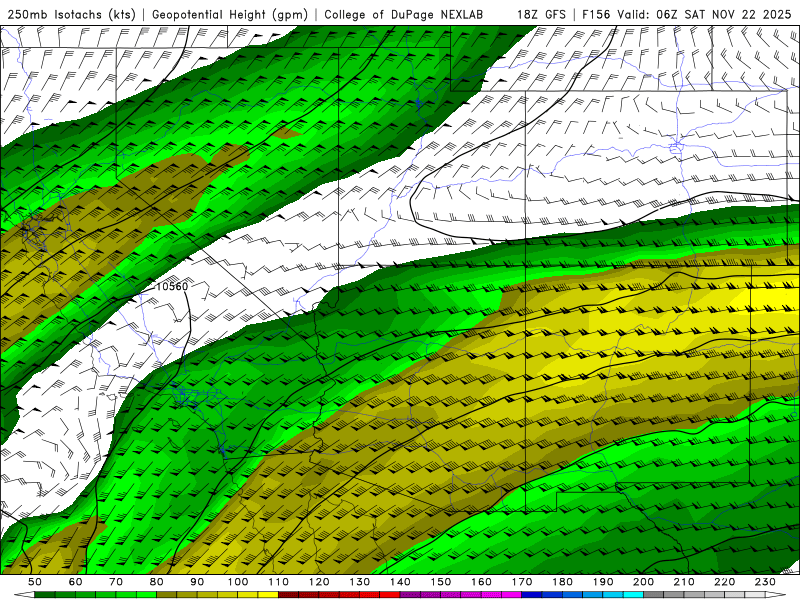Click the '250mb Isotachs (kts)' title text
This screenshot has width=800, height=600.
[72, 14]
